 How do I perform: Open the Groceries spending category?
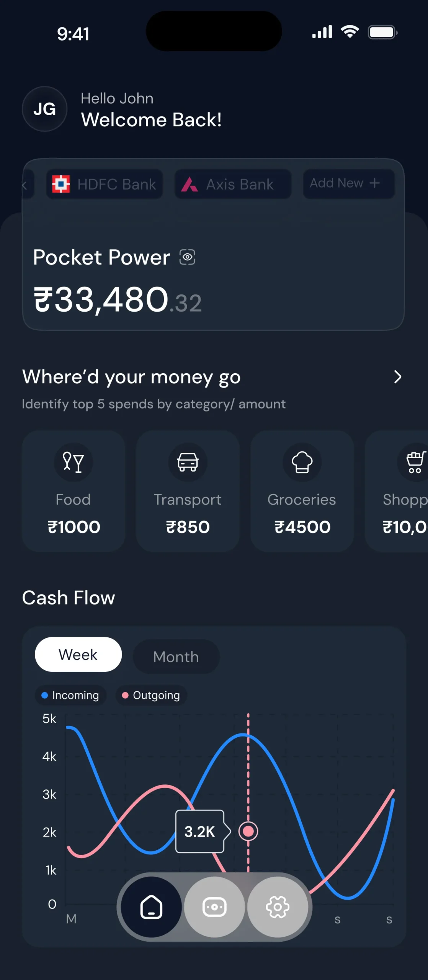coord(302,491)
